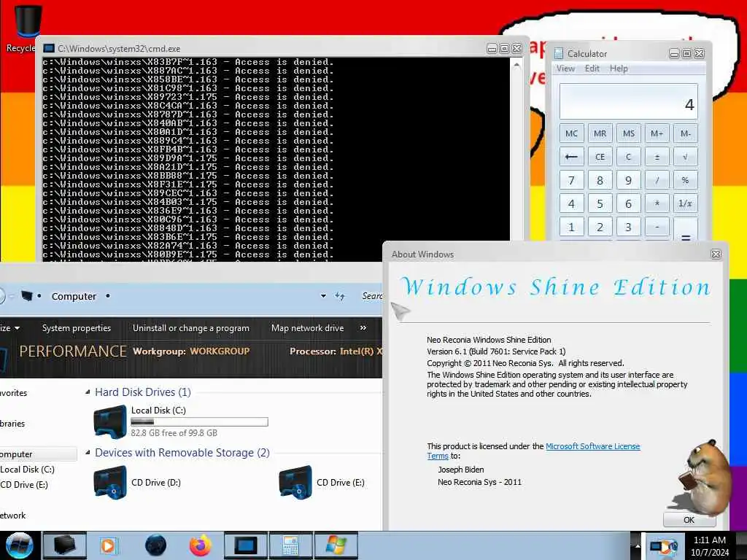Image resolution: width=747 pixels, height=560 pixels.
Task: Click Uninstall or change a program
Action: (x=190, y=328)
